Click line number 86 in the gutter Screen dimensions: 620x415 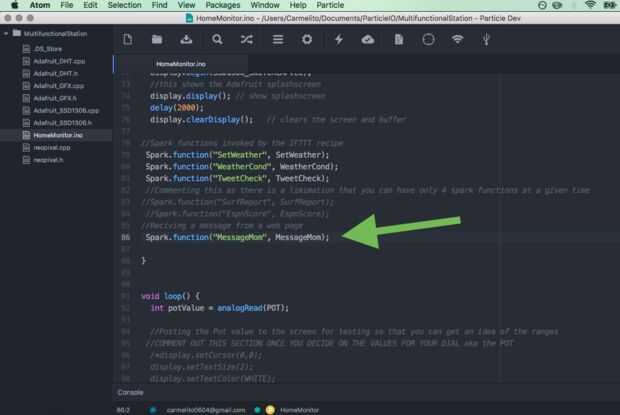125,237
